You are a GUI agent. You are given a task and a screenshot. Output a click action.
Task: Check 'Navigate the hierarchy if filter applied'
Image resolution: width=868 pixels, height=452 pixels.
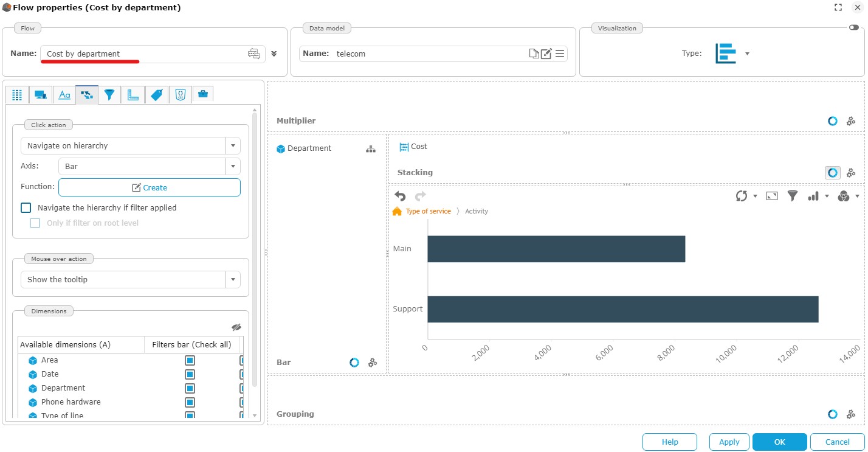coord(26,207)
